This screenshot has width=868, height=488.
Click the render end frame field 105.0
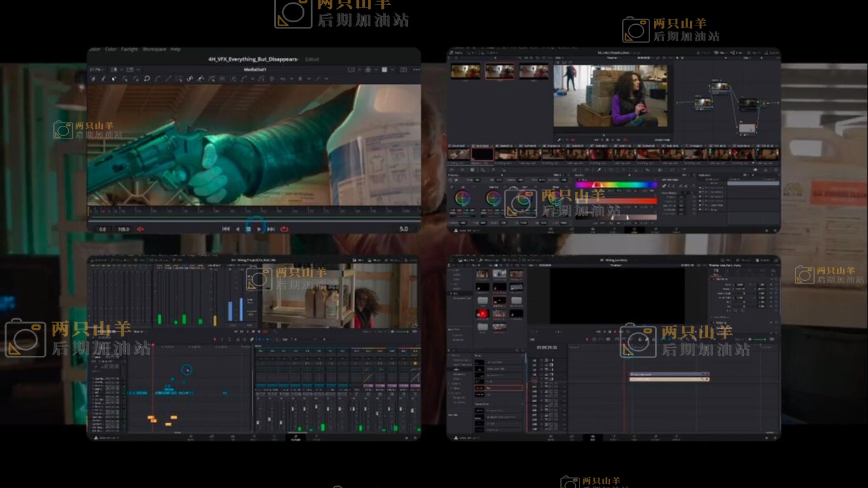(x=123, y=229)
